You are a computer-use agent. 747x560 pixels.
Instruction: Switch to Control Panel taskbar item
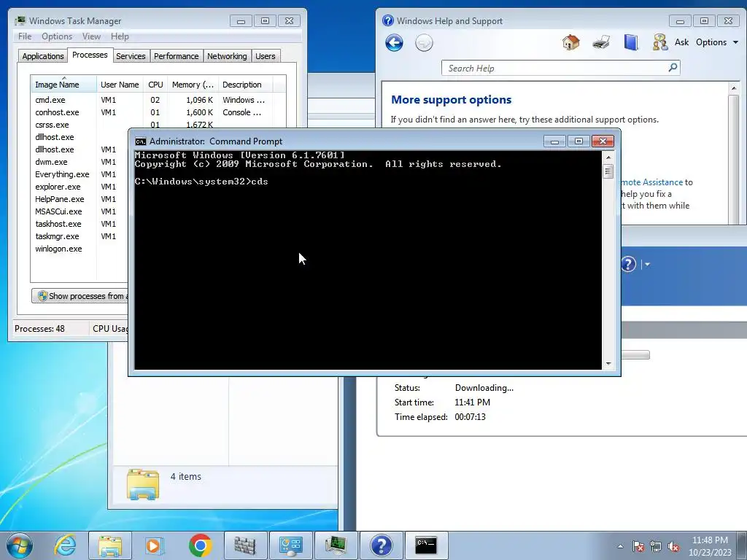[x=290, y=545]
